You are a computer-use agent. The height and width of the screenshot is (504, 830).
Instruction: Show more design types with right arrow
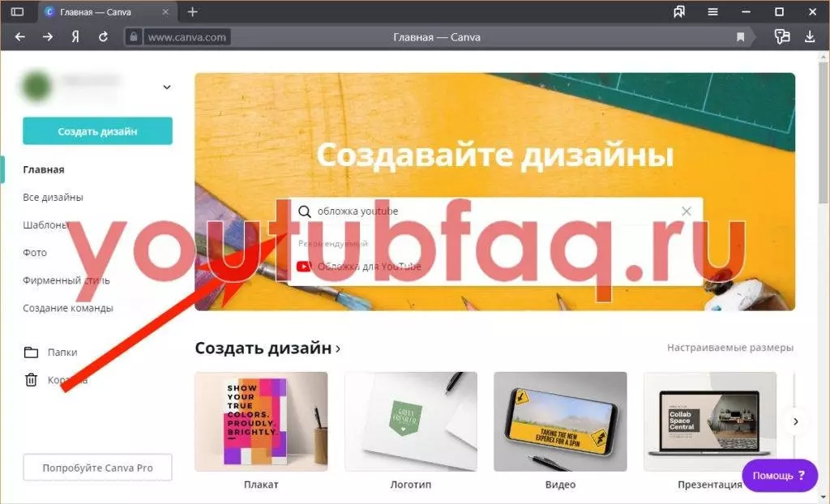796,421
